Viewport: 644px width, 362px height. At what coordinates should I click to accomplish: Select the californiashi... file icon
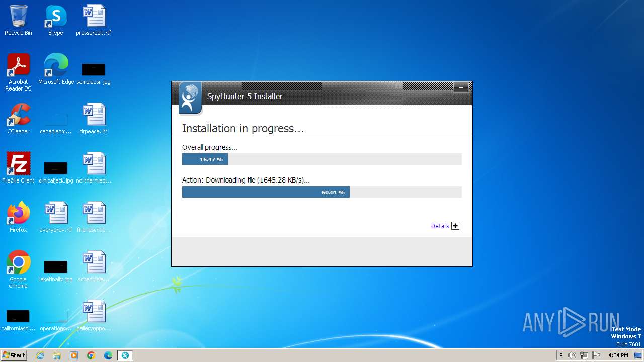pyautogui.click(x=18, y=320)
